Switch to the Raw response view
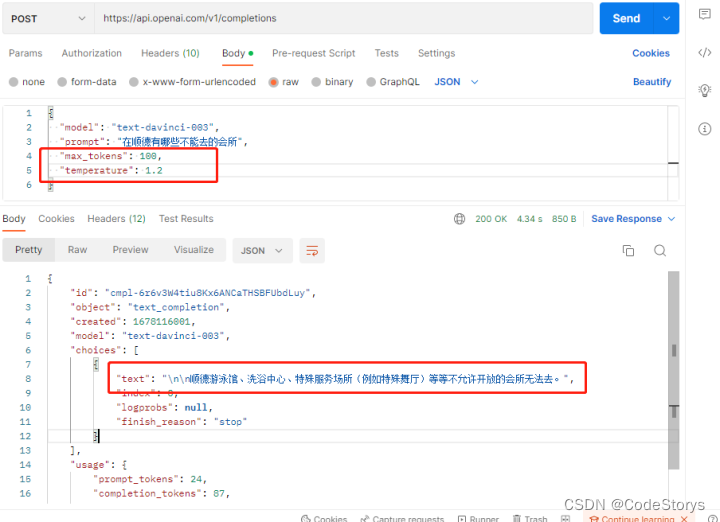This screenshot has width=720, height=522. tap(77, 250)
